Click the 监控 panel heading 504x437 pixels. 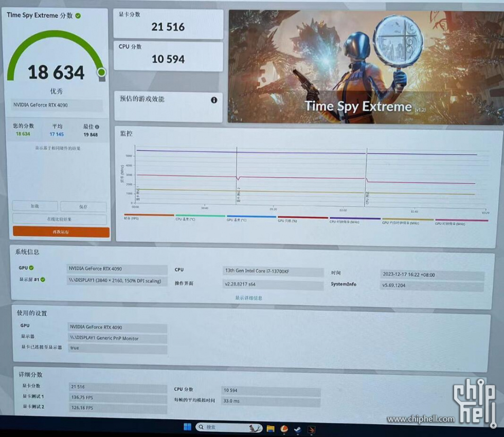(127, 133)
